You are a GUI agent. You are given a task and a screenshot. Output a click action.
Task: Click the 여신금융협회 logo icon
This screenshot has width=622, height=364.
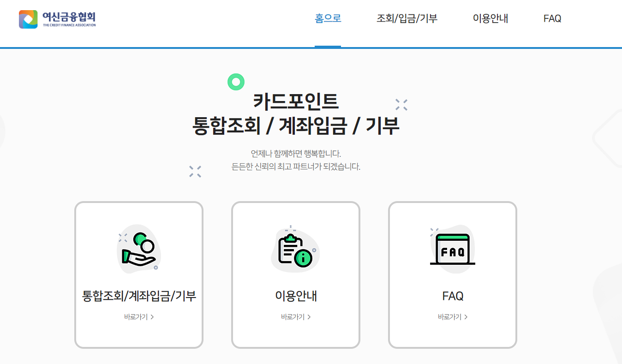pyautogui.click(x=28, y=19)
